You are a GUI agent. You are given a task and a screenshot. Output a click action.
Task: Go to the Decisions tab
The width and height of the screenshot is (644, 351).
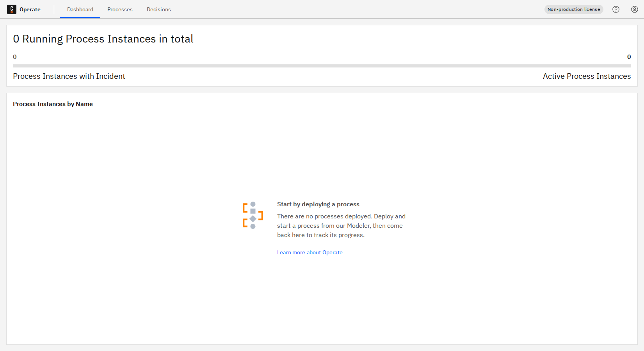point(158,9)
